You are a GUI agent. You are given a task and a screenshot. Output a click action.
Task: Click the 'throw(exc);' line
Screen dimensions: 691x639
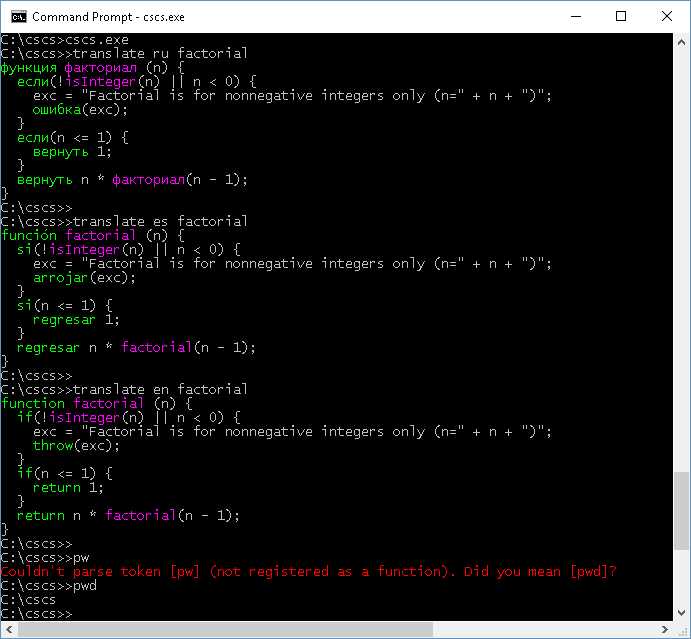(x=76, y=446)
